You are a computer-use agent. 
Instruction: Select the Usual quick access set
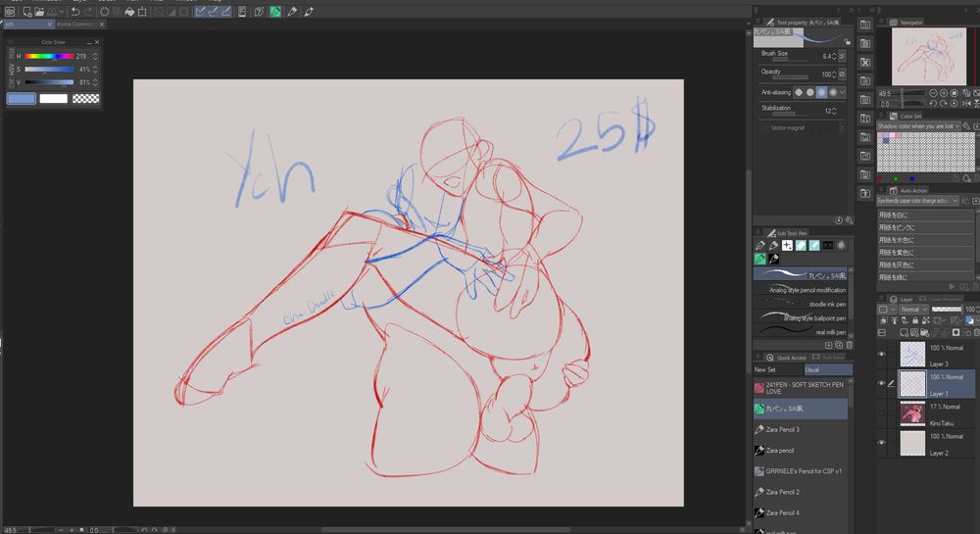(x=828, y=369)
